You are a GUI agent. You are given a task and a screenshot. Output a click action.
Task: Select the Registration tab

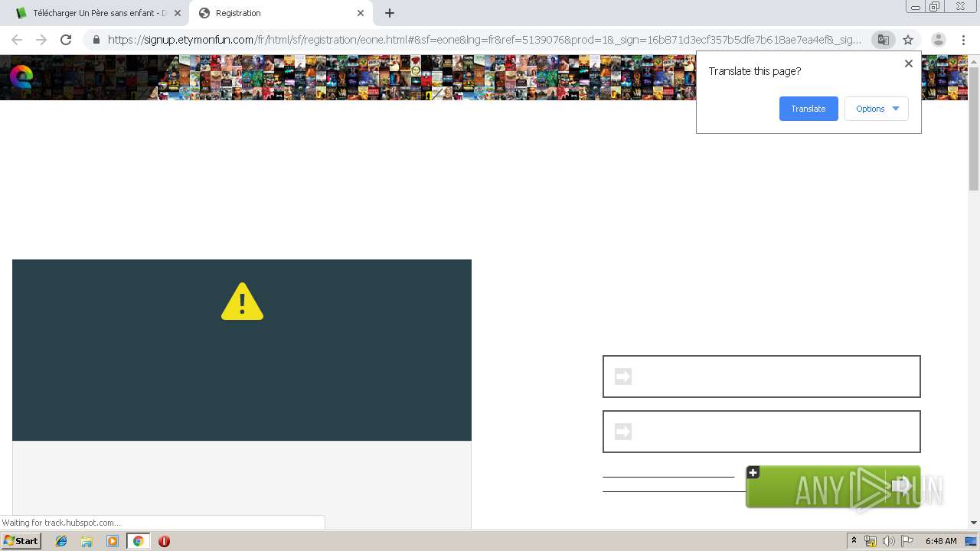point(280,13)
